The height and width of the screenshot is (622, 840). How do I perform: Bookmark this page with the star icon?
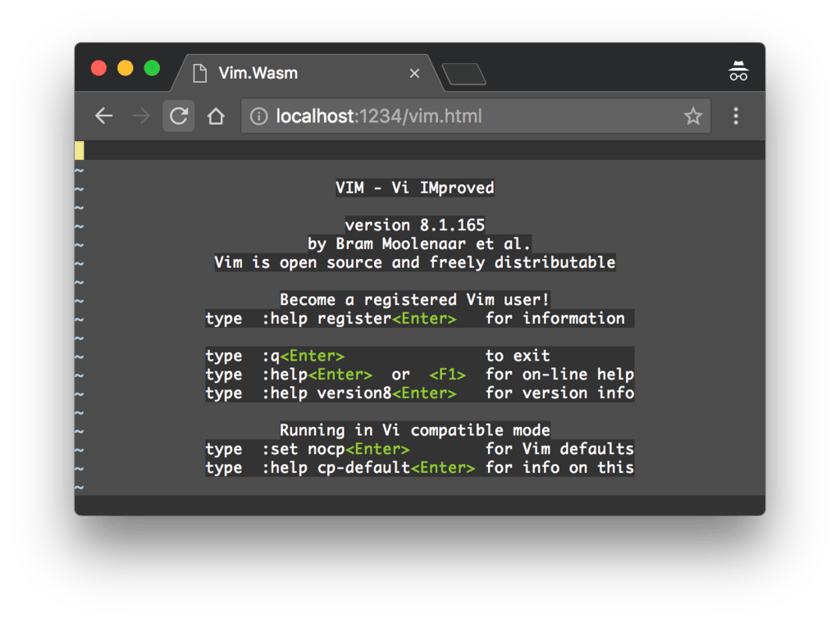coord(693,116)
